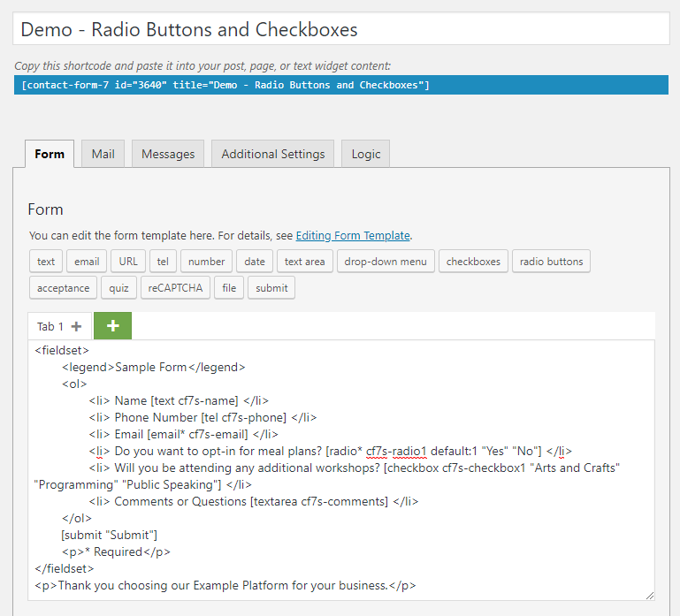Click the acceptance tag button
Screen dimensions: 680x616
click(x=63, y=288)
